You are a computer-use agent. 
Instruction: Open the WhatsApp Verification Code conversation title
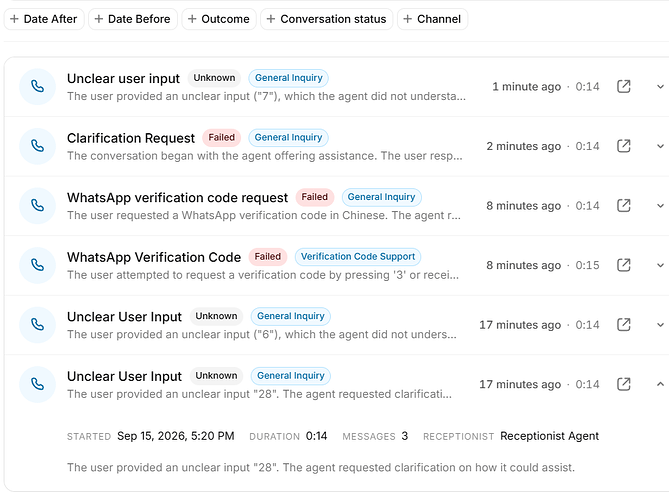click(x=154, y=257)
